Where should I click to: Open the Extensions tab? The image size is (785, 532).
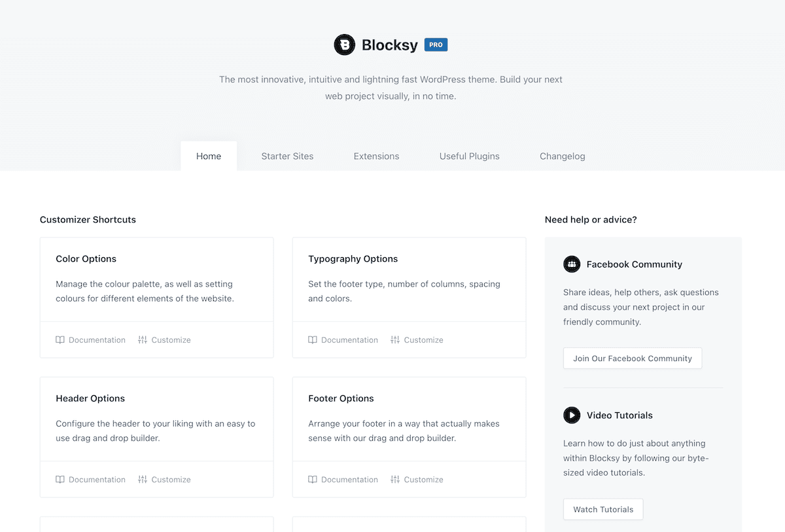click(x=376, y=156)
